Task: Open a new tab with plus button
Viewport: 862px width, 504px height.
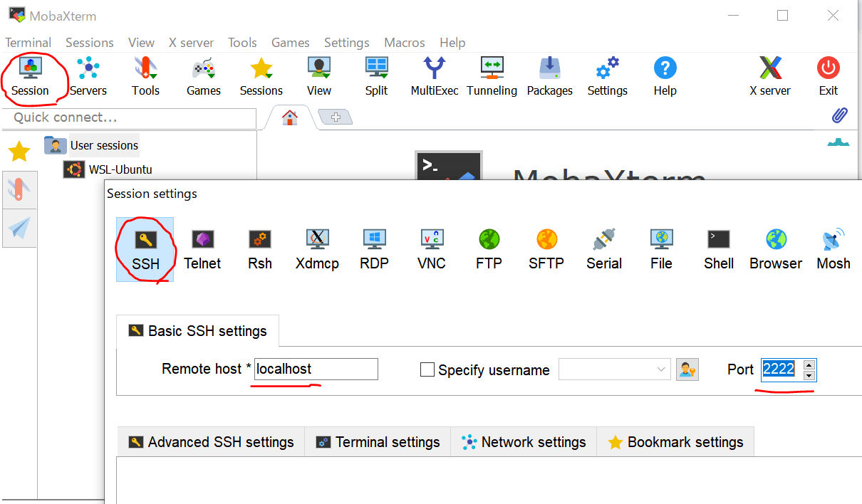Action: pos(336,117)
